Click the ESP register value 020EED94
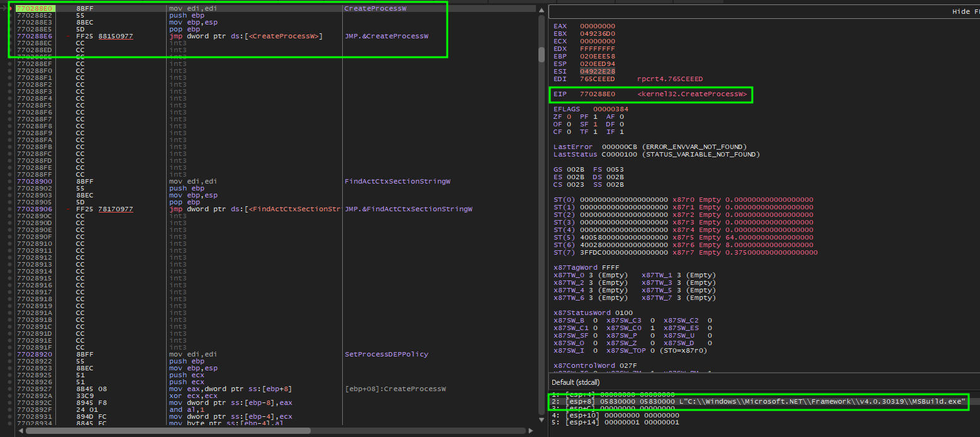This screenshot has height=437, width=980. click(x=598, y=64)
